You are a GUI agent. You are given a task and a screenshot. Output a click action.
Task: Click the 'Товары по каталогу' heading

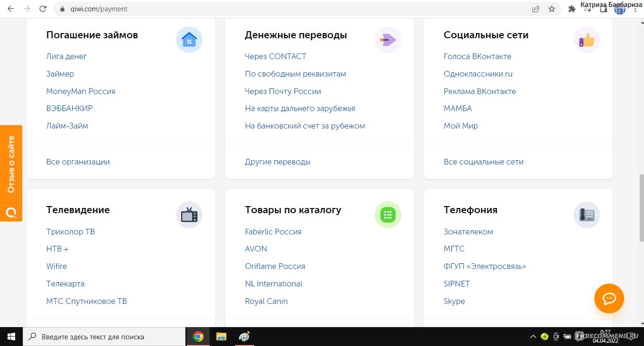(293, 210)
